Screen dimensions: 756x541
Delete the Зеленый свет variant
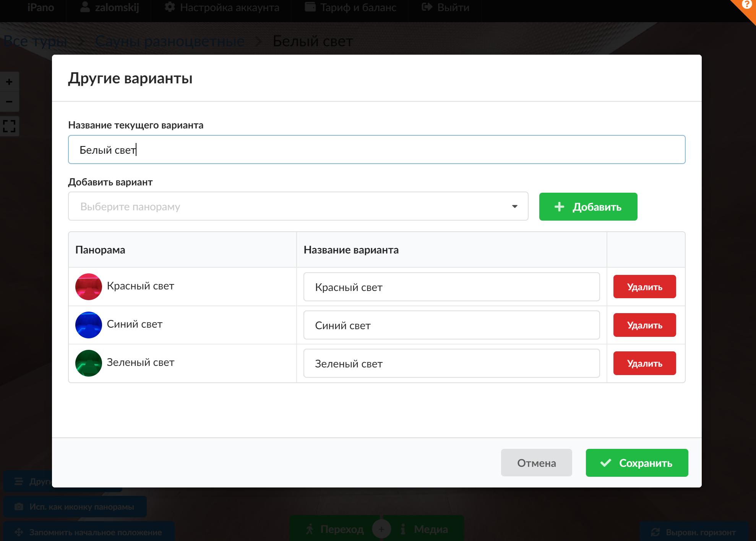(644, 363)
